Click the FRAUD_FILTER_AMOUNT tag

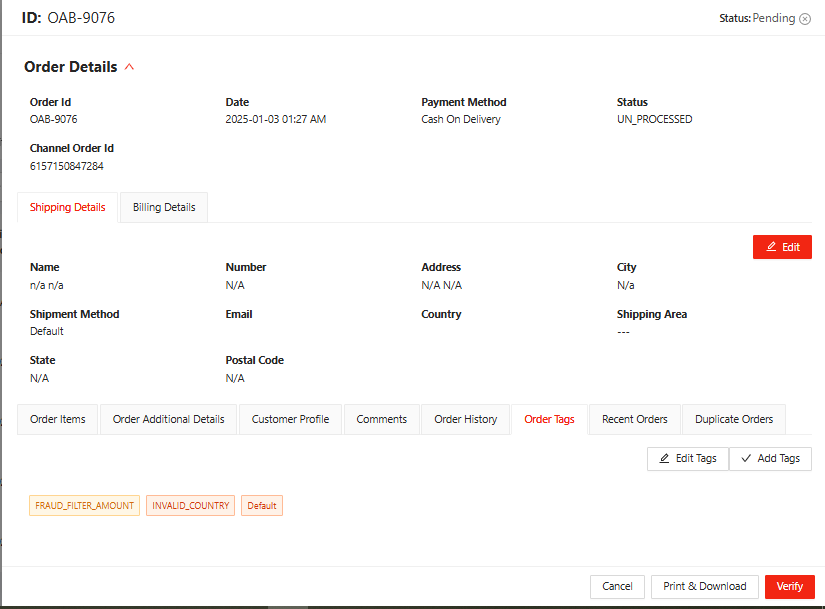point(85,506)
